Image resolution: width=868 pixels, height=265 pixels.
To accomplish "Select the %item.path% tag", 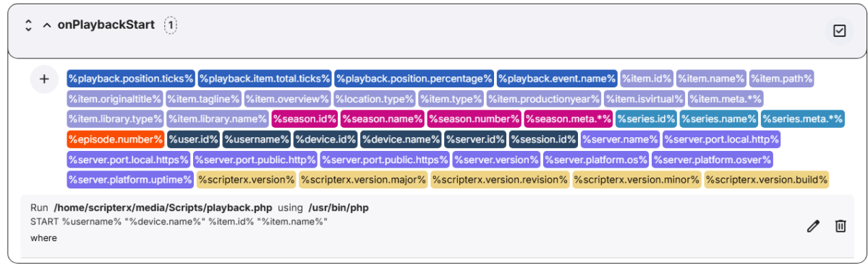I will point(782,78).
